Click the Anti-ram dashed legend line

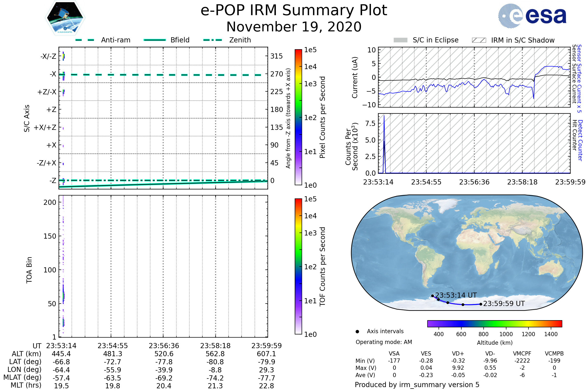coord(85,40)
